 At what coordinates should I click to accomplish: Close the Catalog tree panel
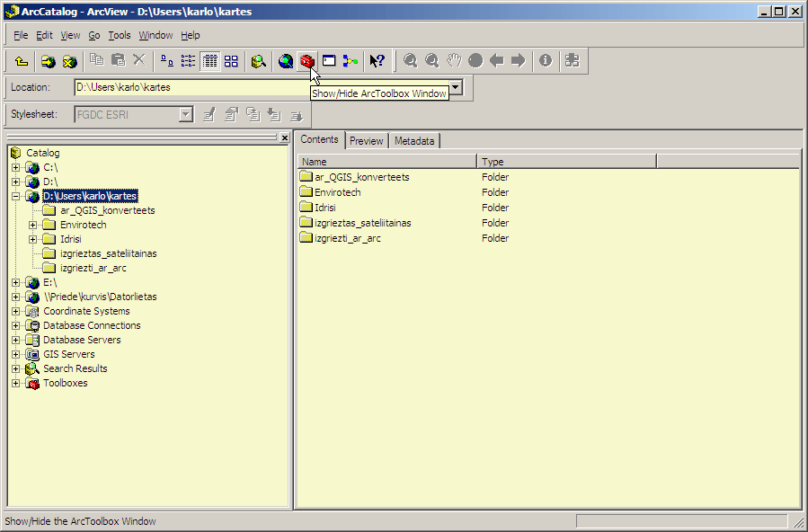tap(284, 138)
